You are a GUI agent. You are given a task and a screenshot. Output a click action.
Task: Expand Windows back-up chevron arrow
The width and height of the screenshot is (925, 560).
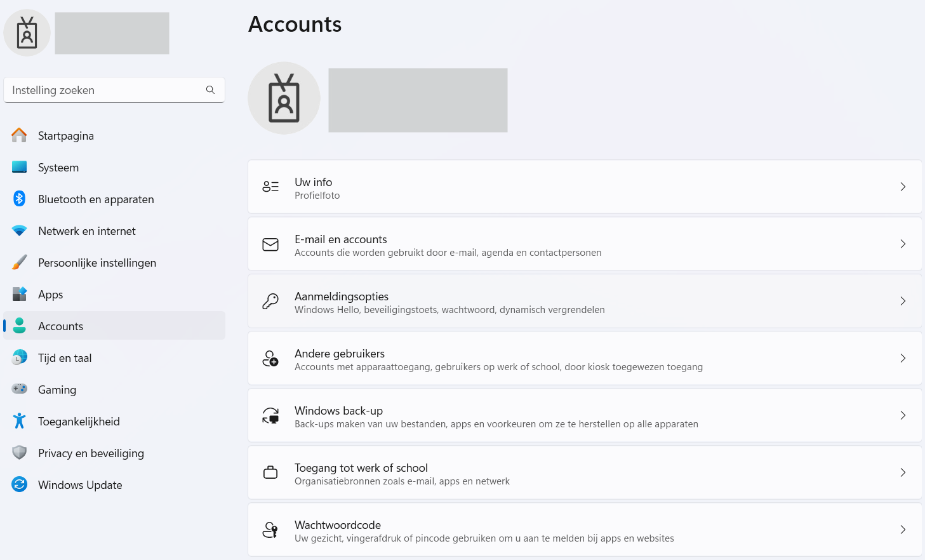902,415
